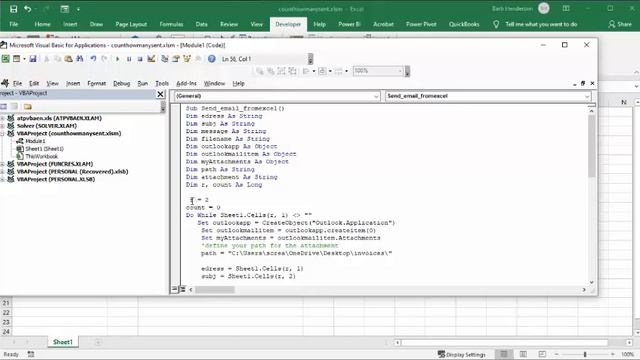Screen dimensions: 640x360
Task: Click View Code icon in Project pane
Action: (x=4, y=107)
